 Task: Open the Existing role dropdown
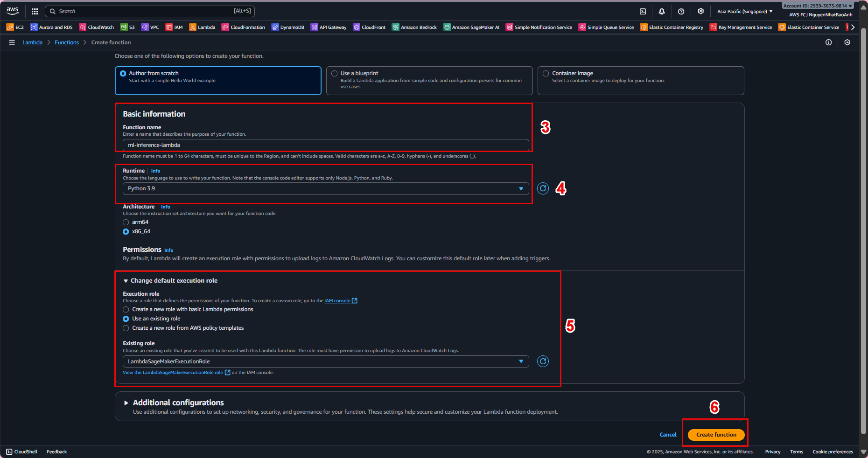pyautogui.click(x=326, y=361)
